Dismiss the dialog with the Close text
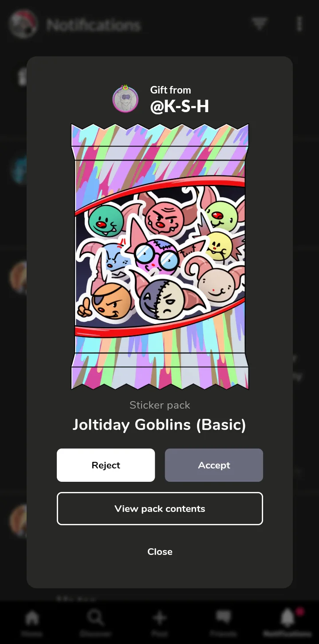This screenshot has width=319, height=644. [x=160, y=552]
